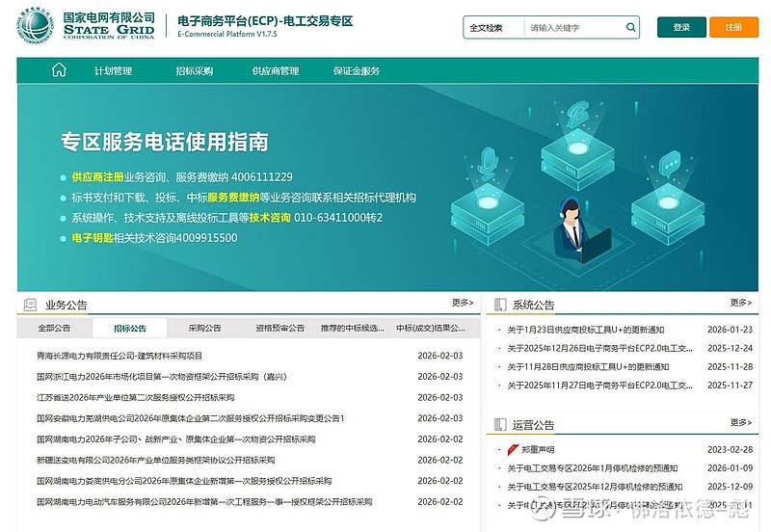Click the State Grid logo

35,26
